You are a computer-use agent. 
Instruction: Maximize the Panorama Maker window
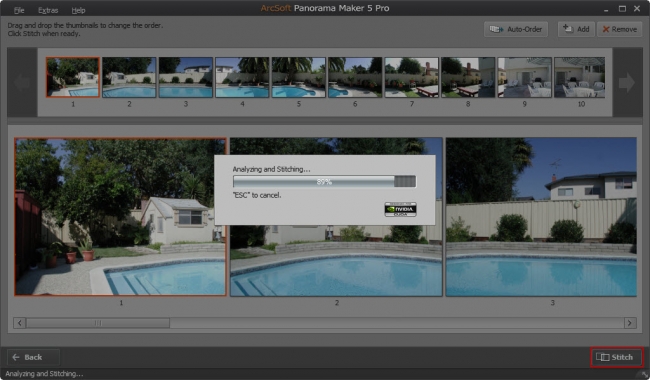pyautogui.click(x=622, y=9)
